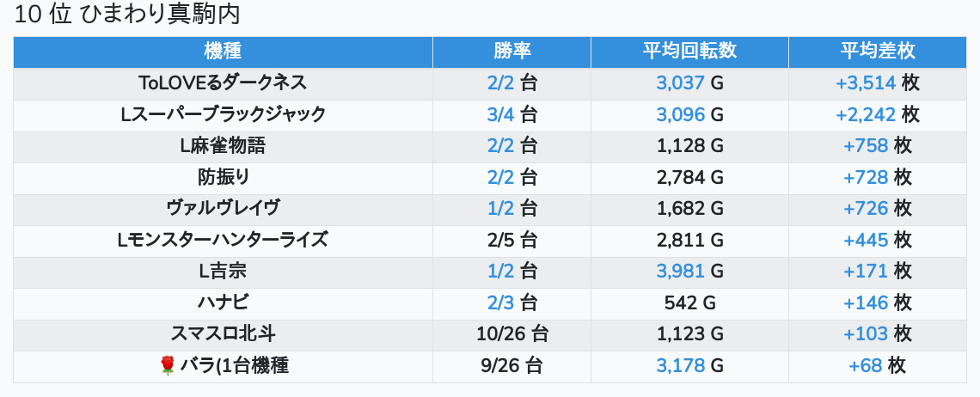Click the rose emoji icon before バラ
The width and height of the screenshot is (980, 397).
167,366
